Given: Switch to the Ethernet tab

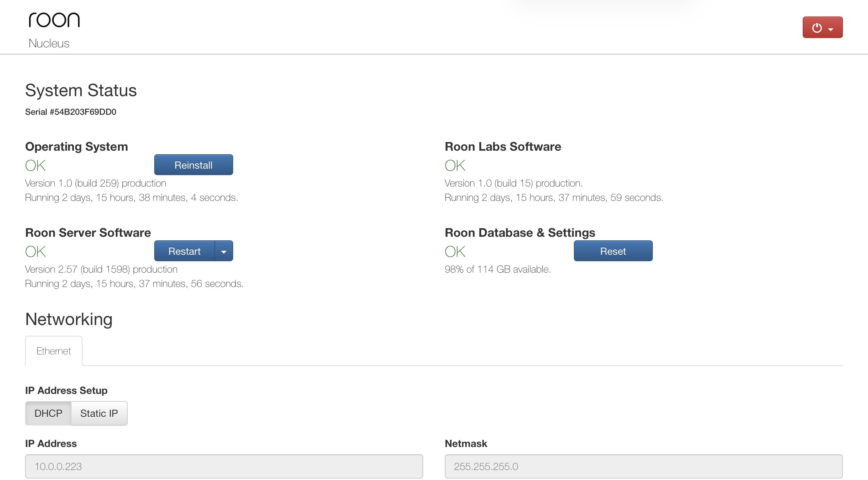Looking at the screenshot, I should pyautogui.click(x=54, y=351).
